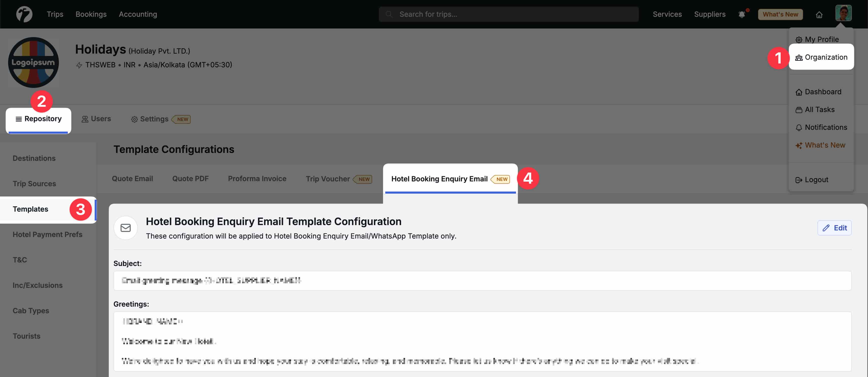Select Organization in the profile menu

(x=821, y=57)
